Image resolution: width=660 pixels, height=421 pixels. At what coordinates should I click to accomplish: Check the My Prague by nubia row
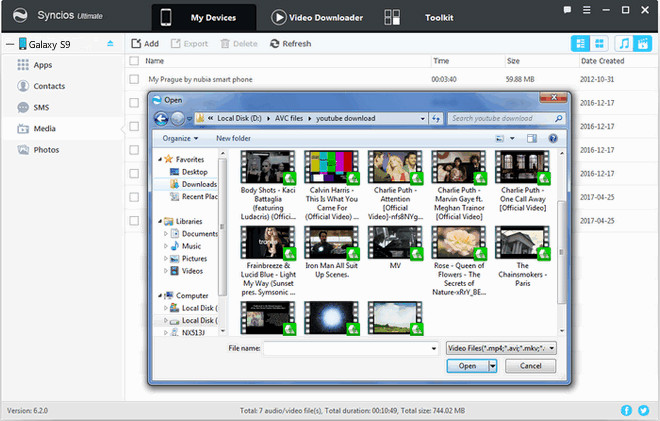134,79
